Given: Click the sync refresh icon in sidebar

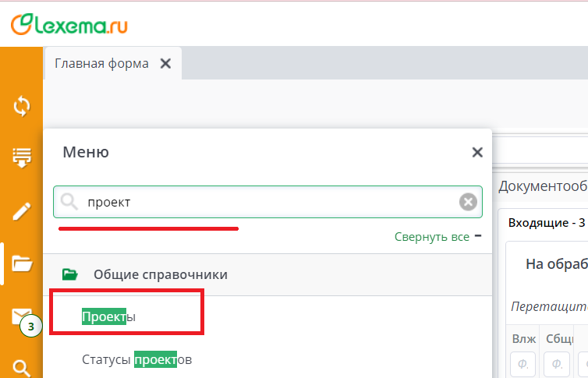Looking at the screenshot, I should tap(22, 106).
